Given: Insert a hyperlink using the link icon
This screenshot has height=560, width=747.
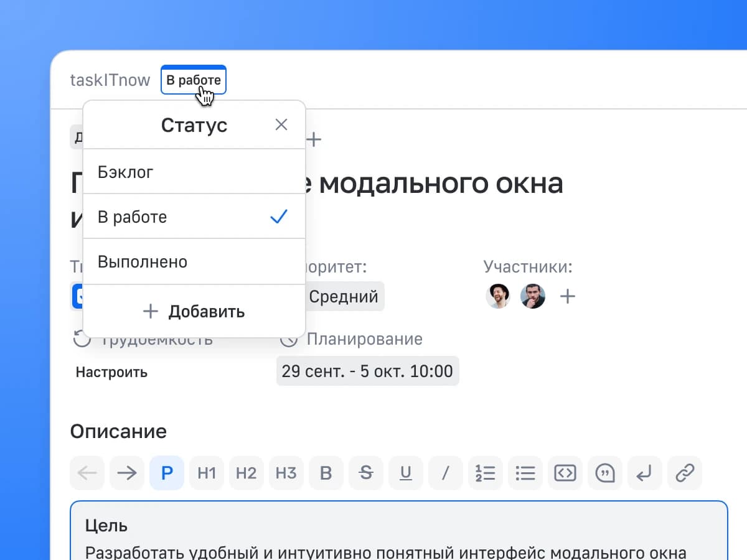Looking at the screenshot, I should pyautogui.click(x=684, y=473).
